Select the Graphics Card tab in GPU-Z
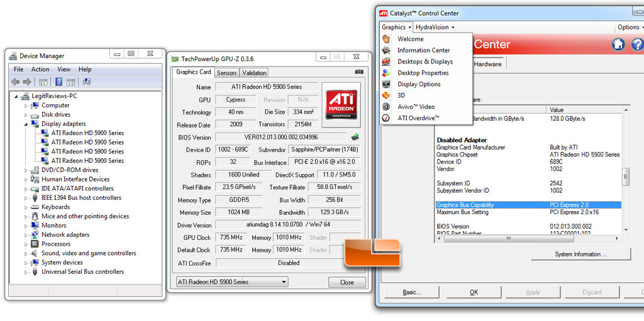Image resolution: width=644 pixels, height=321 pixels. tap(194, 72)
